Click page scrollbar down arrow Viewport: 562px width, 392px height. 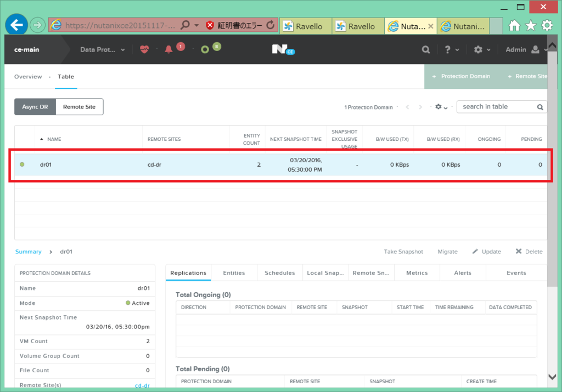click(x=552, y=377)
